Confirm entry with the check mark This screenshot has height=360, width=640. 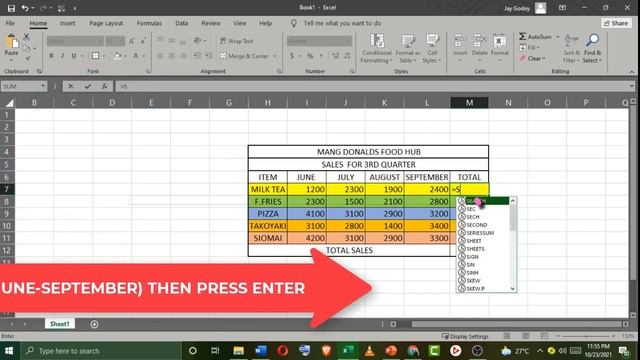[x=87, y=86]
